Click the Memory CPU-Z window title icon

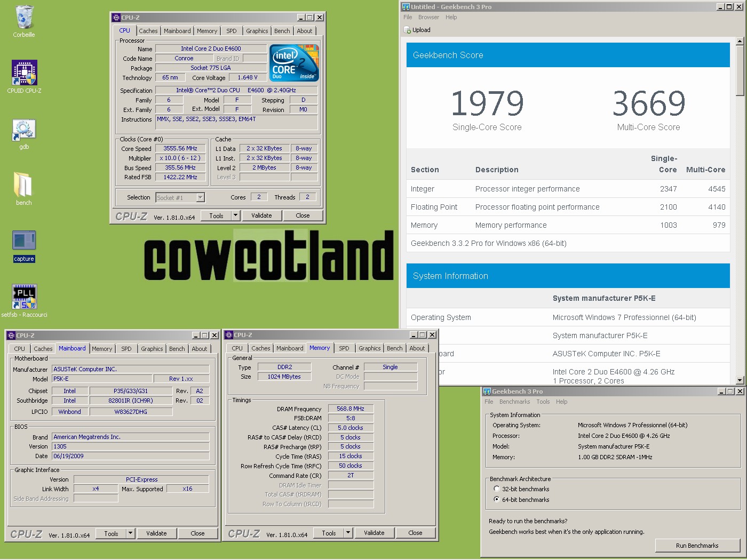[229, 335]
